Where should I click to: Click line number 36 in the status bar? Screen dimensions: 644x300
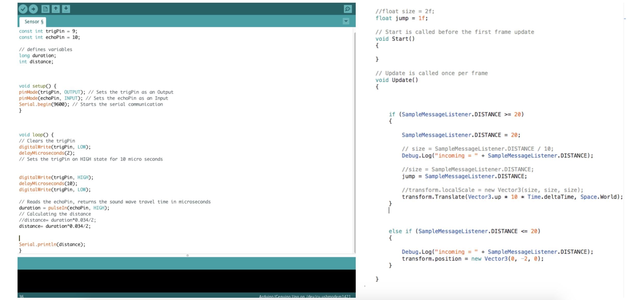click(21, 296)
